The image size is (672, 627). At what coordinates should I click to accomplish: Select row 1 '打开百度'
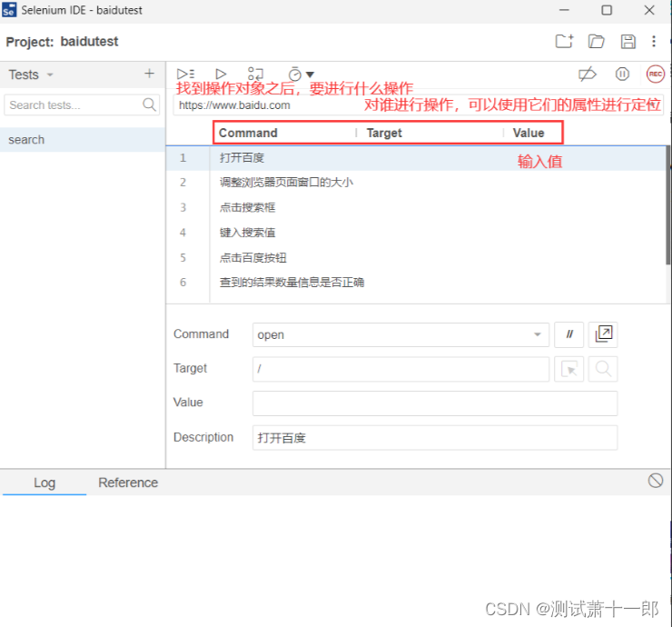[416, 158]
